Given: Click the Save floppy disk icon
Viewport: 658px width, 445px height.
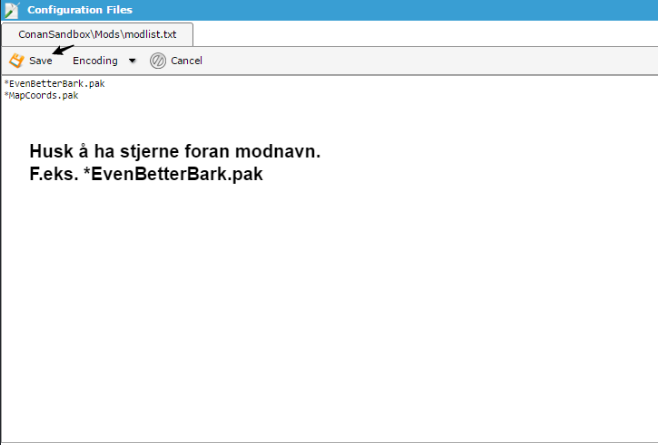Looking at the screenshot, I should point(17,60).
